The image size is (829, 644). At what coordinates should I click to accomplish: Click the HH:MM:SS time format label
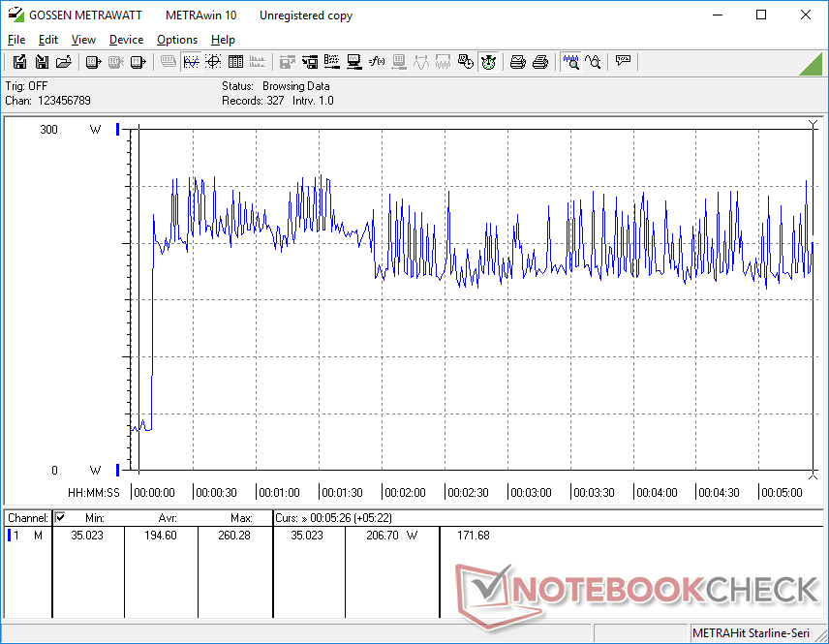point(94,493)
